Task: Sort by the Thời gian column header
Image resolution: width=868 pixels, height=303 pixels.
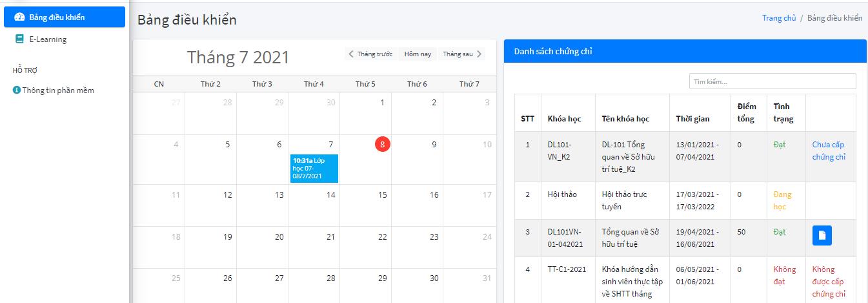Action: 692,119
